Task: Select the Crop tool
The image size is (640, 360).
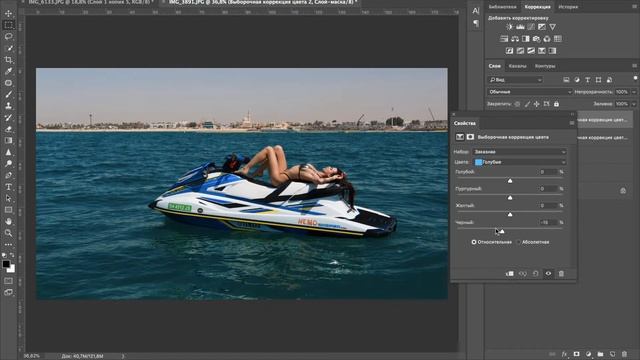Action: pos(8,60)
